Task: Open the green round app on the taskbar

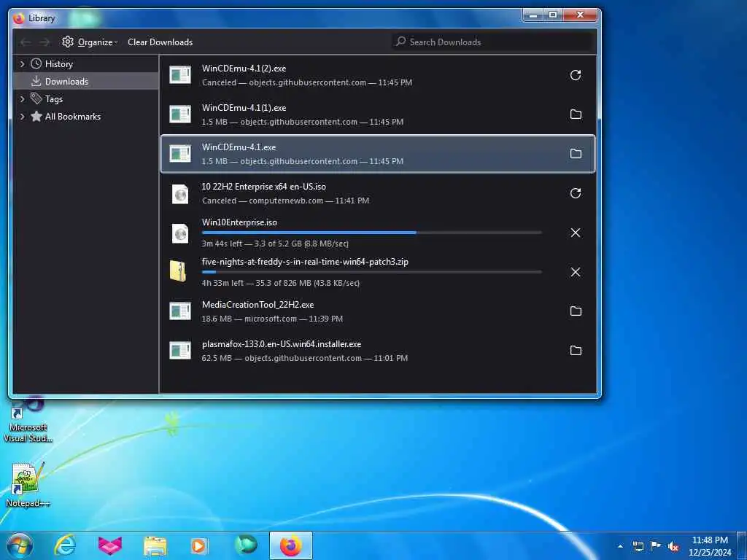Action: click(x=246, y=545)
